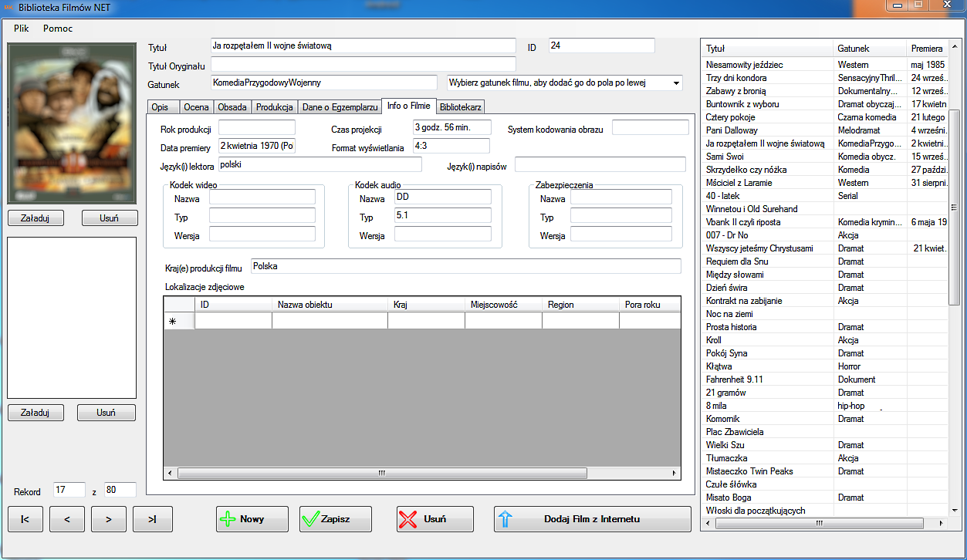Click film list vertical scrollbar

954,286
